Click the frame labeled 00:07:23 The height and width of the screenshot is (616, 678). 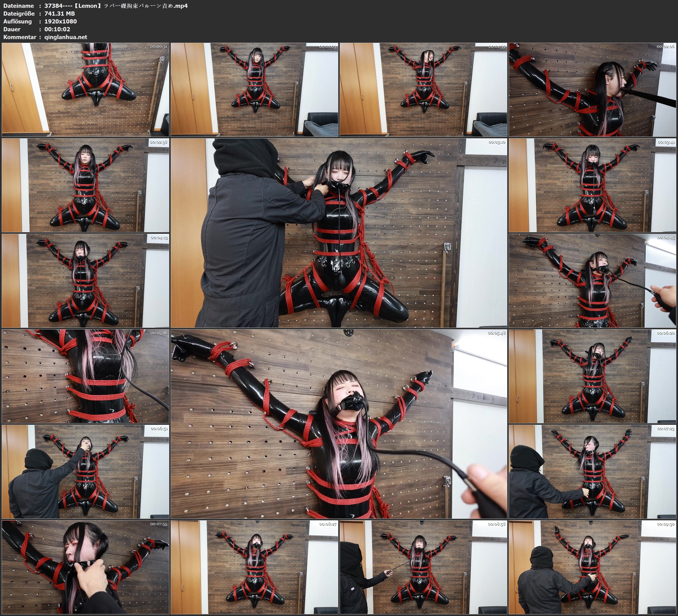tap(593, 472)
